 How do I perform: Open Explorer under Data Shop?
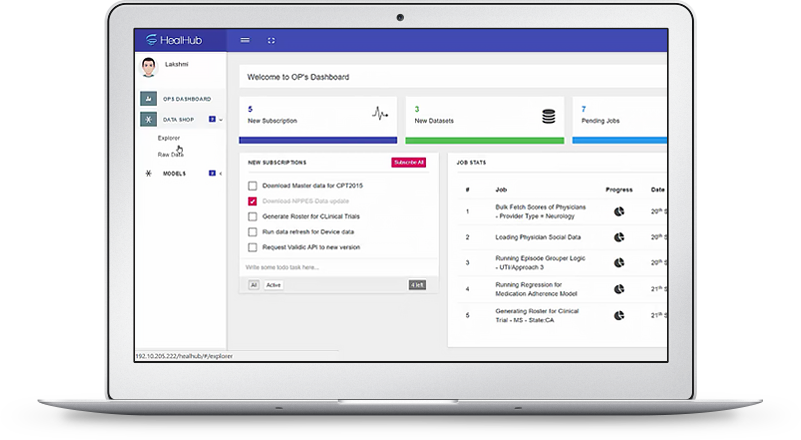pos(169,138)
